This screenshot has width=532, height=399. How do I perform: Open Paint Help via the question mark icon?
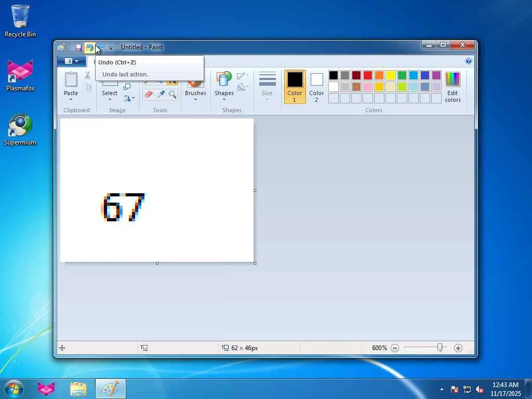coord(469,61)
